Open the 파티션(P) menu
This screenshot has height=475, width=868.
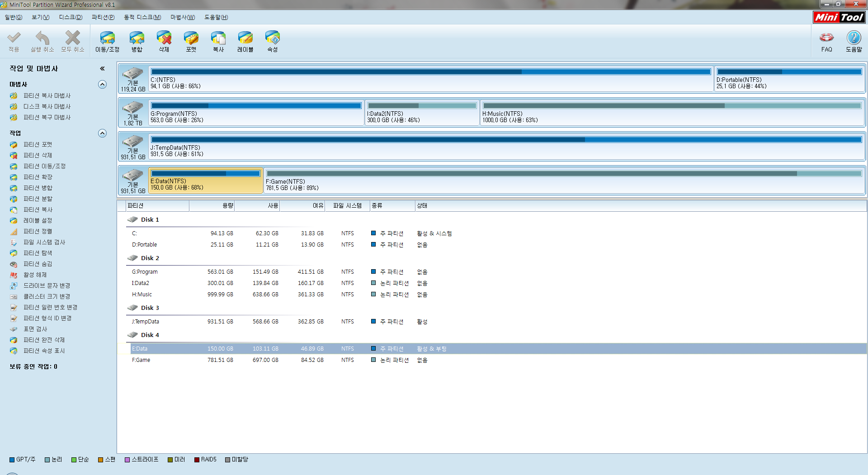click(x=103, y=17)
